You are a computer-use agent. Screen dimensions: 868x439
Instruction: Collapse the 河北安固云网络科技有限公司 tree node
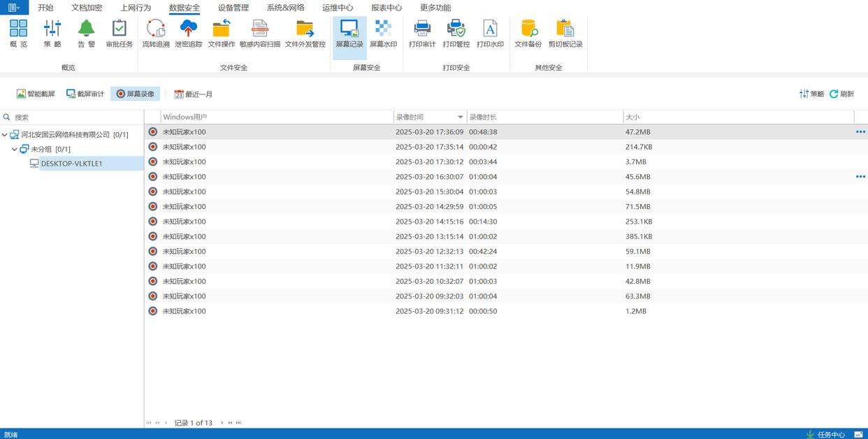coord(5,134)
